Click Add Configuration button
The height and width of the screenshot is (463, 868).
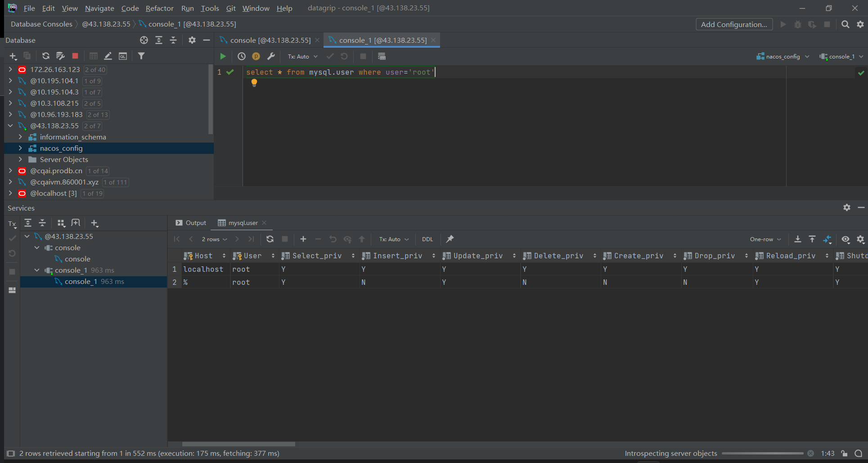(x=734, y=24)
